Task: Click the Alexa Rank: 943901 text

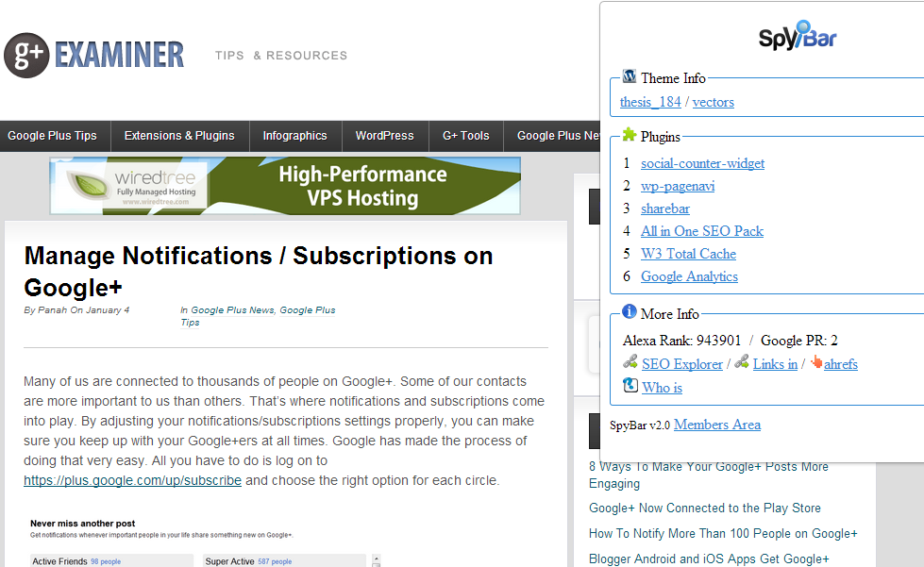Action: point(681,341)
